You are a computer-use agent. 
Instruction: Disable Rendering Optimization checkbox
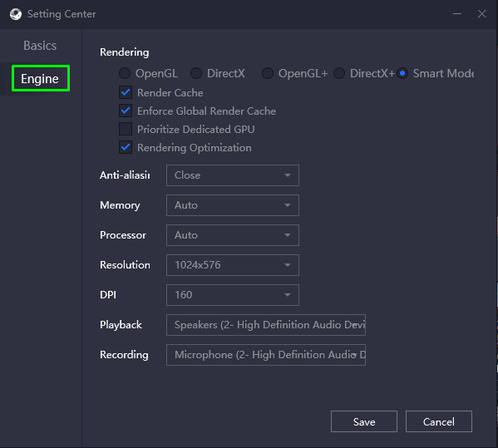click(126, 148)
